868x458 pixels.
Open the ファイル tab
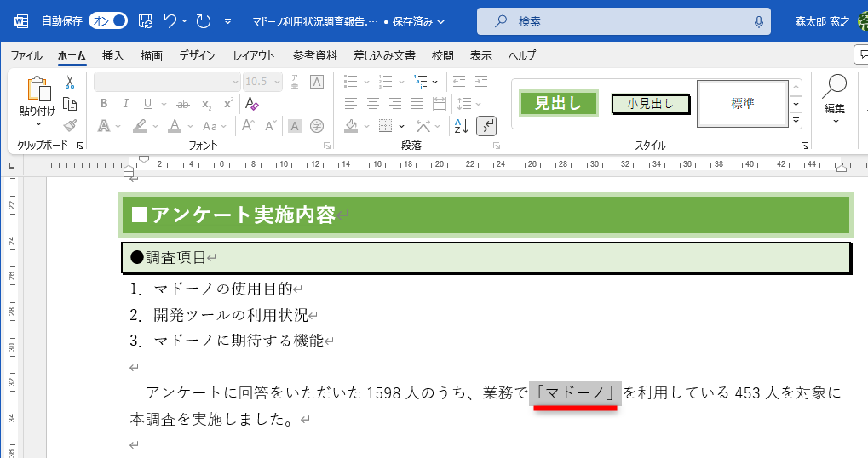[x=26, y=55]
